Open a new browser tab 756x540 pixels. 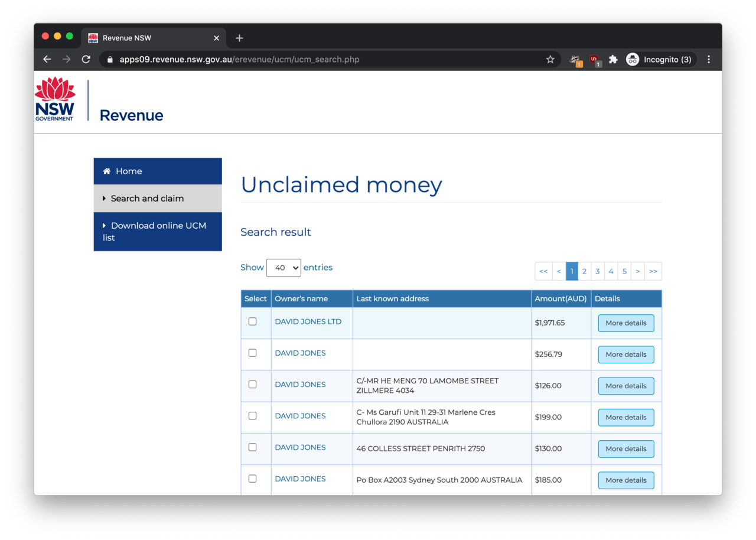pos(239,38)
